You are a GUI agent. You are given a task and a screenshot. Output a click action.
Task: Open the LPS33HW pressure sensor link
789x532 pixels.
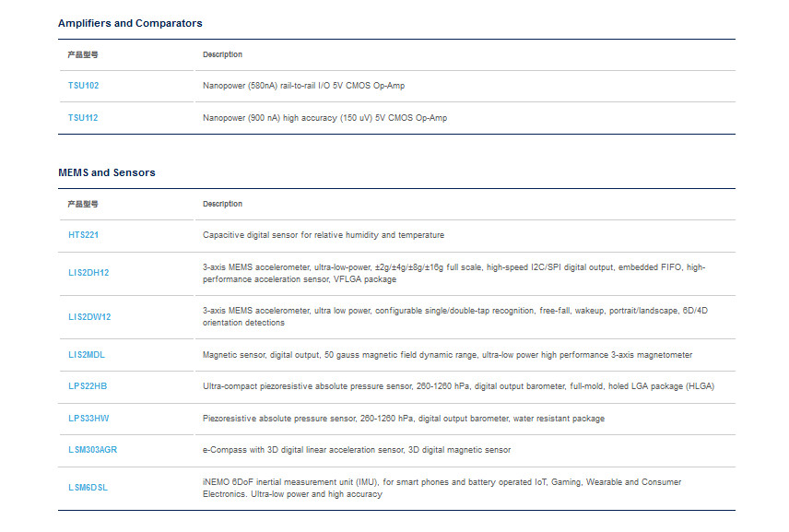[88, 419]
